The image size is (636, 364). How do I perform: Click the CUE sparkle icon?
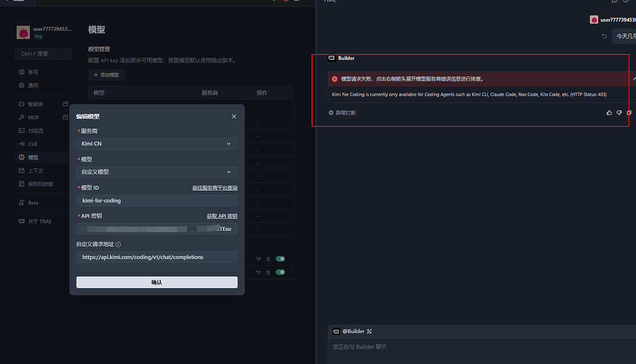coord(22,144)
